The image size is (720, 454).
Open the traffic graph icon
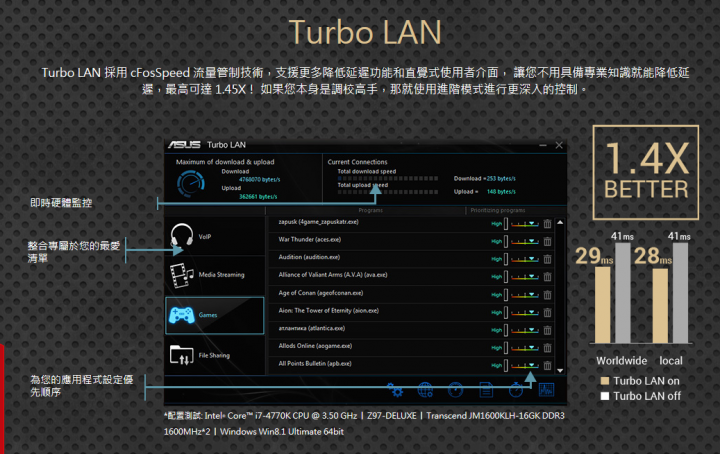tap(546, 390)
